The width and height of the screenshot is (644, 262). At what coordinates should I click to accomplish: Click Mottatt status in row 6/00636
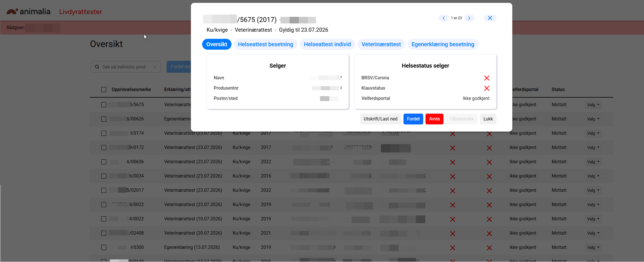click(x=559, y=162)
